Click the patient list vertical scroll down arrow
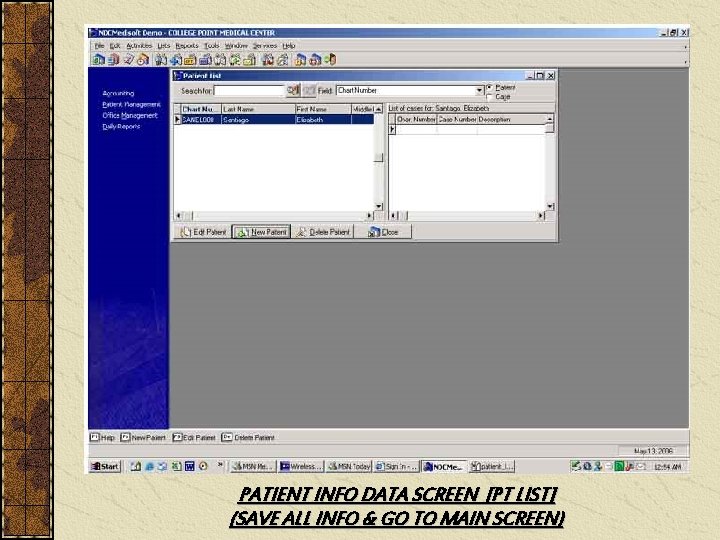 click(378, 206)
